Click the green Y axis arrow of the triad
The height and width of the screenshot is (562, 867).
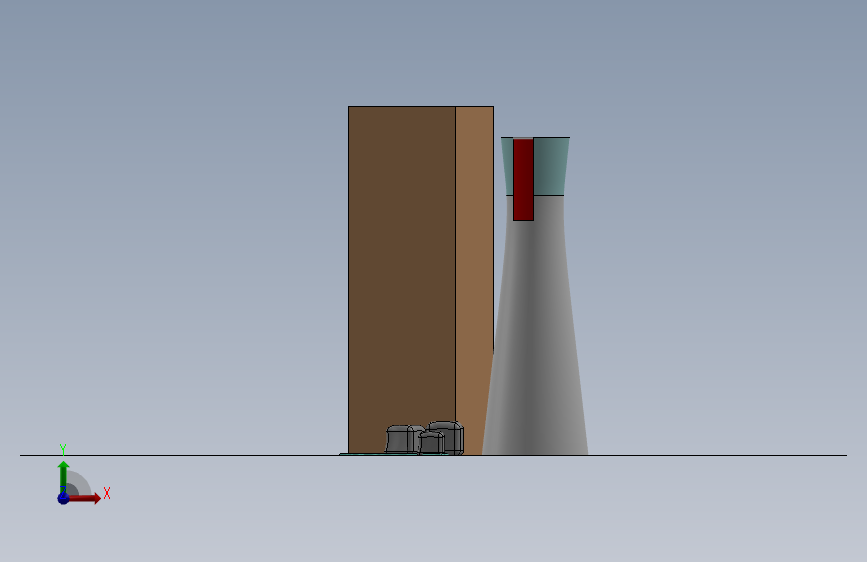pyautogui.click(x=63, y=475)
